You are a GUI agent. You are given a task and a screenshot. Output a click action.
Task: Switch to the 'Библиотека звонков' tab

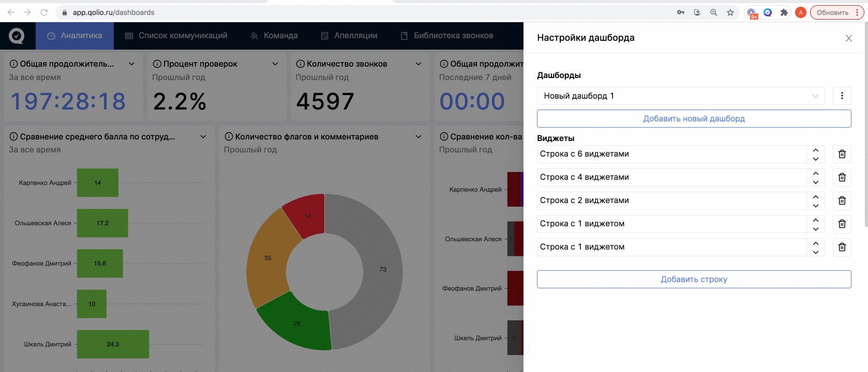tap(447, 36)
